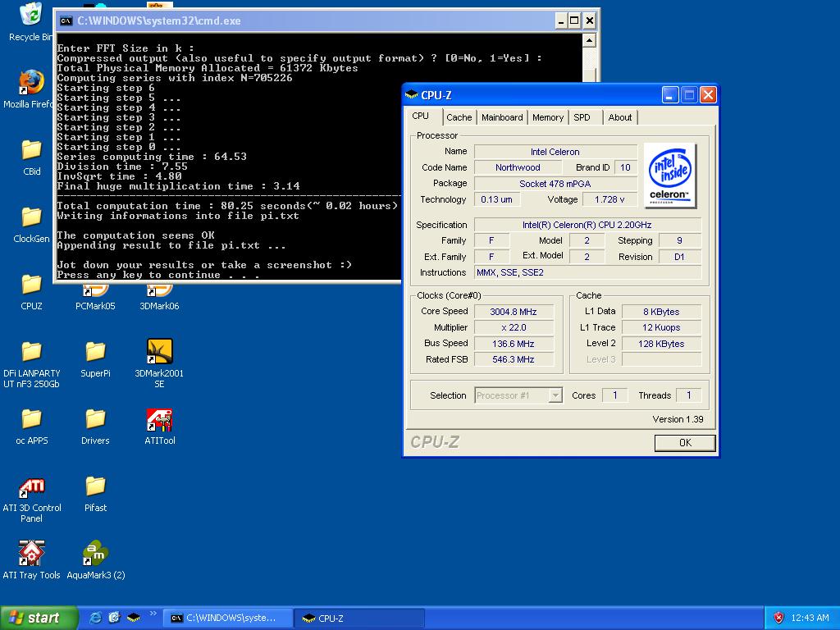
Task: Click CPU-Z chip quick launch icon
Action: tap(134, 618)
